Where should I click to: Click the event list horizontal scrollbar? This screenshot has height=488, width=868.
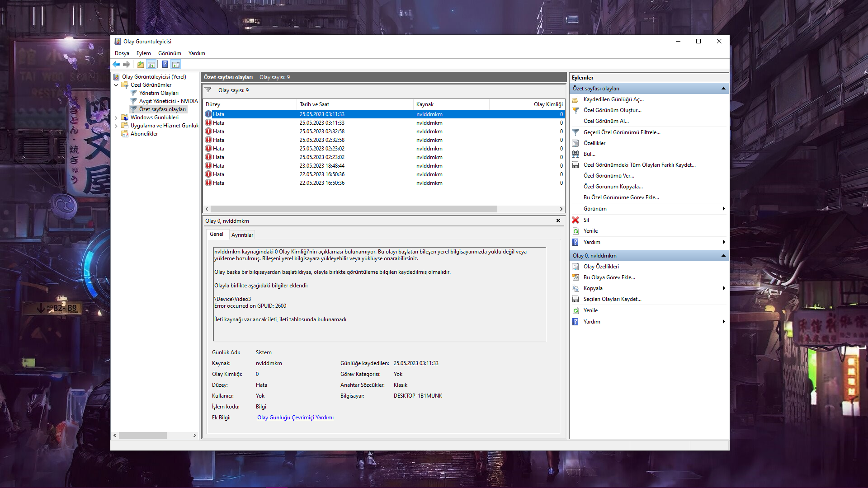354,209
